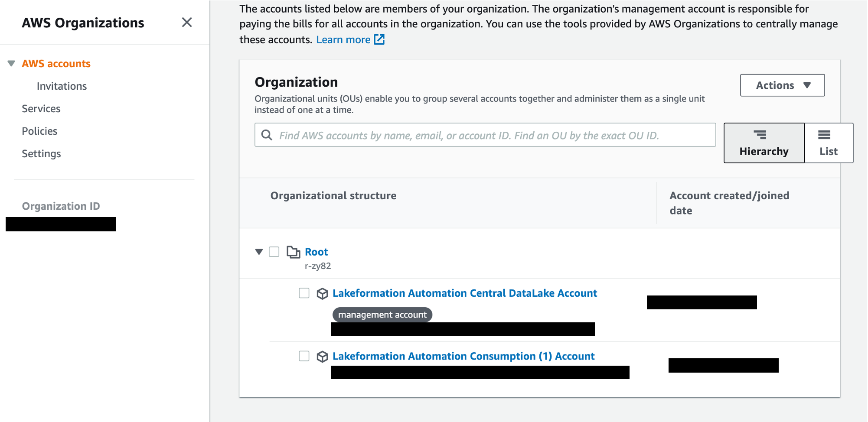Click the management account badge

382,315
